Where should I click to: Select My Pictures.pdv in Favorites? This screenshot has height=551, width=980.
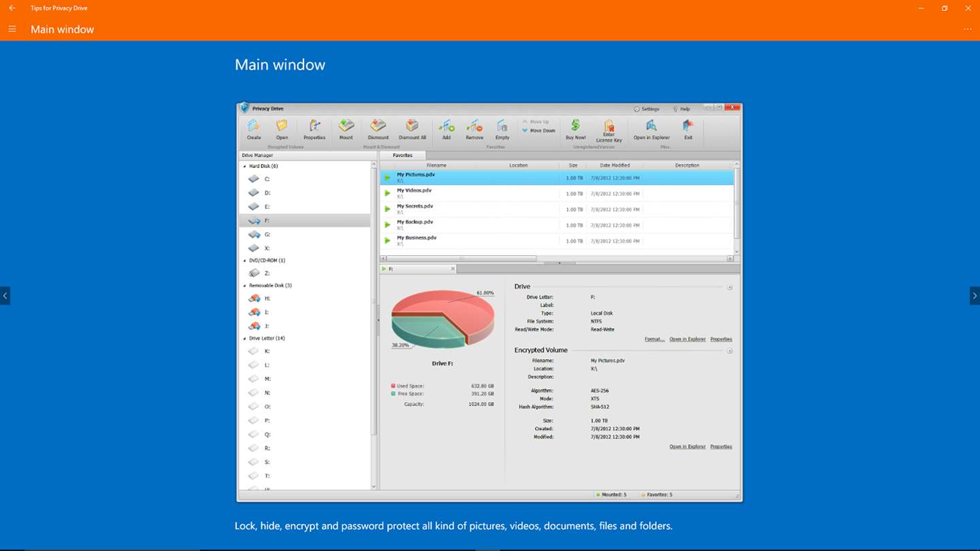tap(557, 178)
